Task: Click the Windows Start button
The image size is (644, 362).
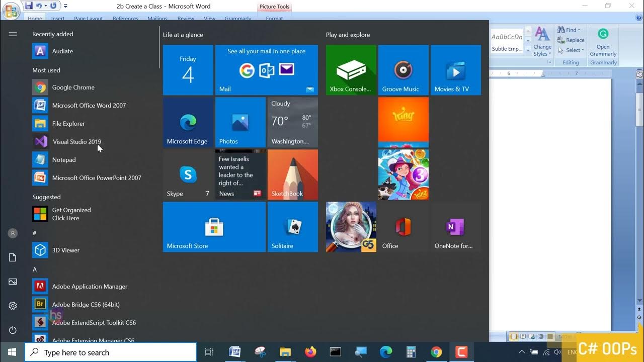Action: [x=12, y=352]
